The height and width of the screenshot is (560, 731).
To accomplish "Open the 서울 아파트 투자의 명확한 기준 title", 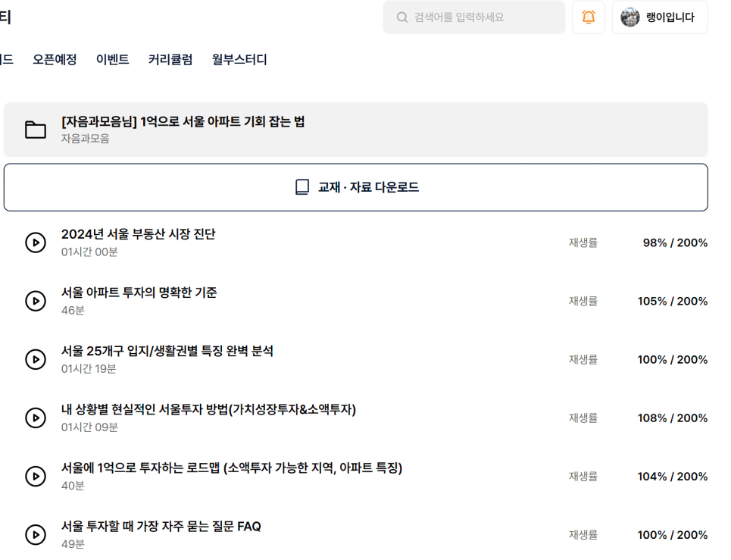I will tap(139, 293).
